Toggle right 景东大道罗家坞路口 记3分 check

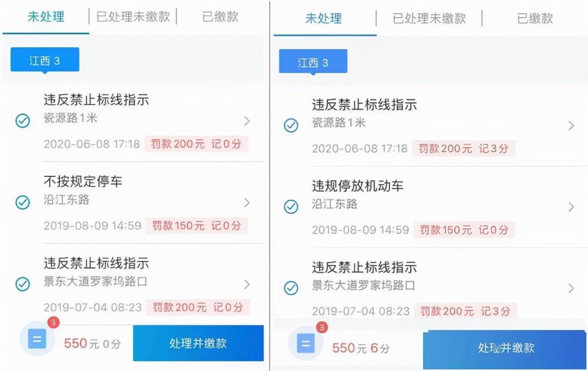(291, 288)
